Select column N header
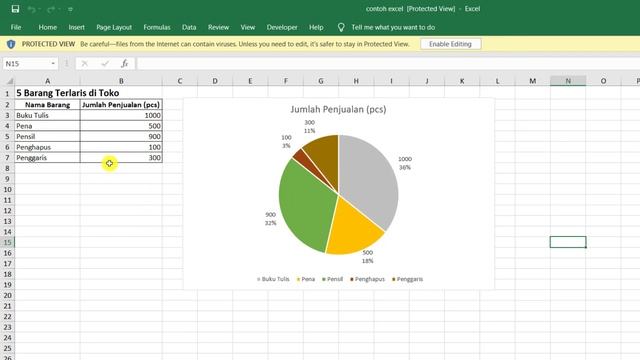The width and height of the screenshot is (640, 360). (x=568, y=81)
